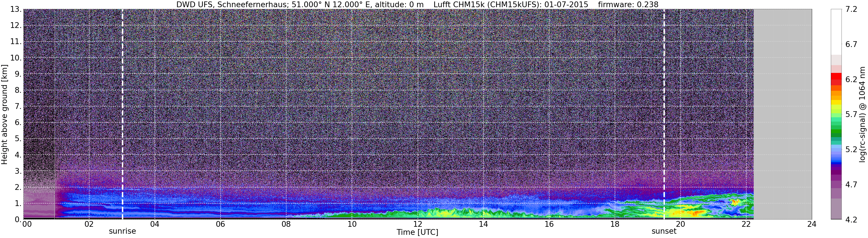Viewport: 868px width, 238px height.
Task: Click the '0.' height tick label
Action: (18, 220)
